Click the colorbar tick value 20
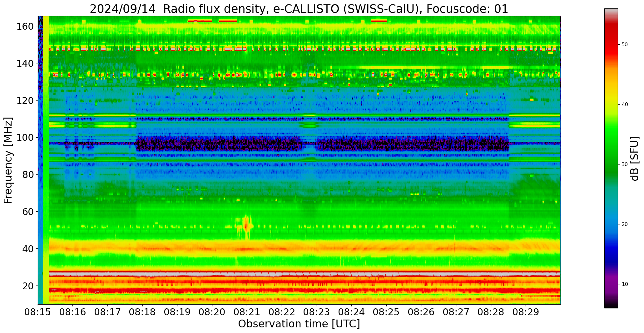The height and width of the screenshot is (333, 644). (x=625, y=224)
